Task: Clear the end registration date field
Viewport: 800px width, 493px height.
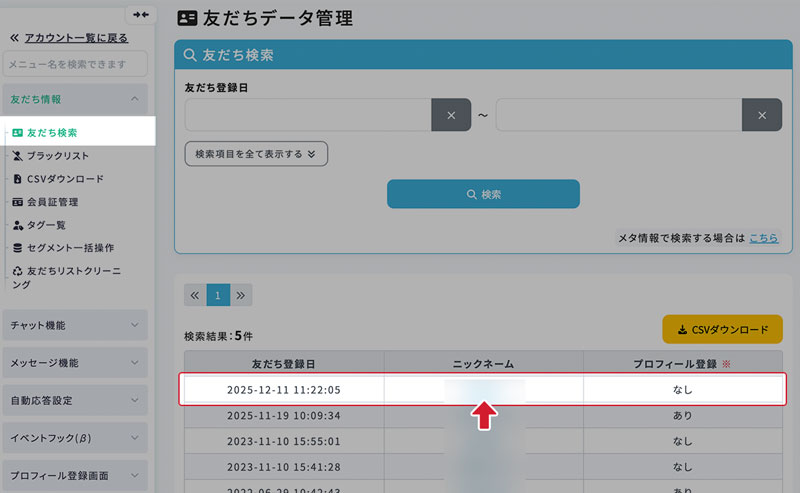Action: (762, 115)
